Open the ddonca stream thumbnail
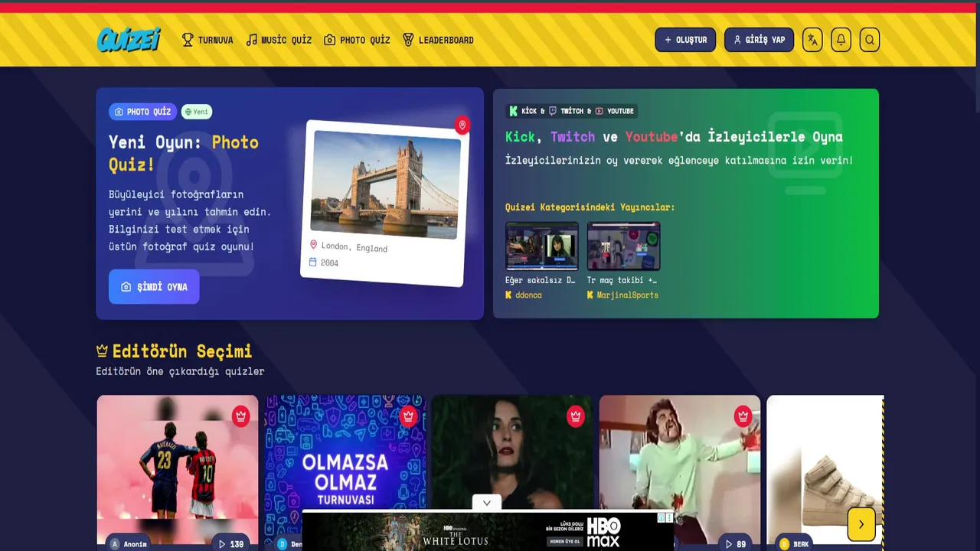This screenshot has width=980, height=551. [542, 246]
